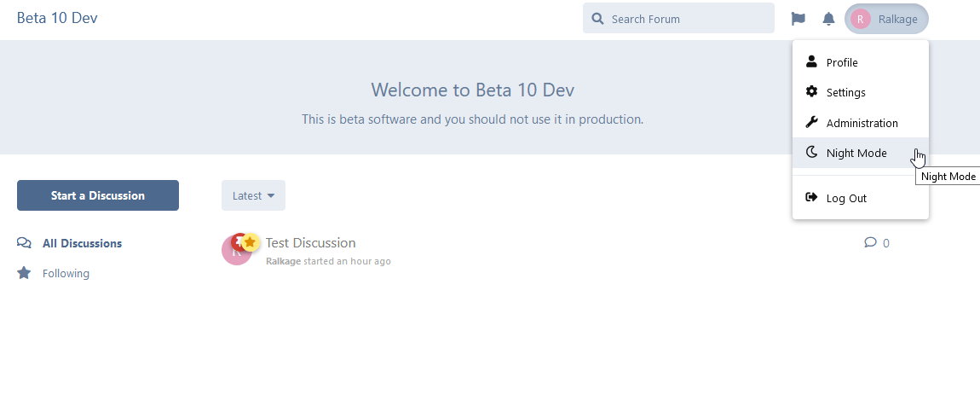Click the Administration wrench icon
The width and height of the screenshot is (980, 395).
[x=811, y=123]
